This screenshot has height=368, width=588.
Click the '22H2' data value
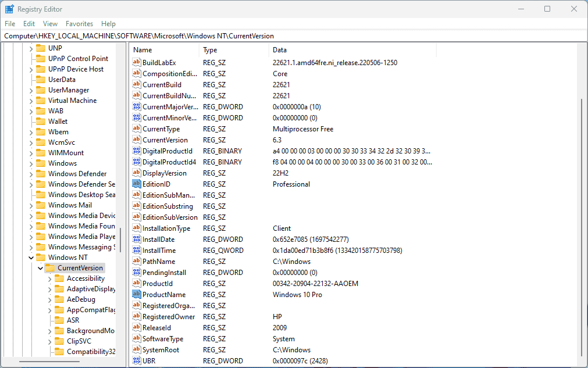(280, 173)
